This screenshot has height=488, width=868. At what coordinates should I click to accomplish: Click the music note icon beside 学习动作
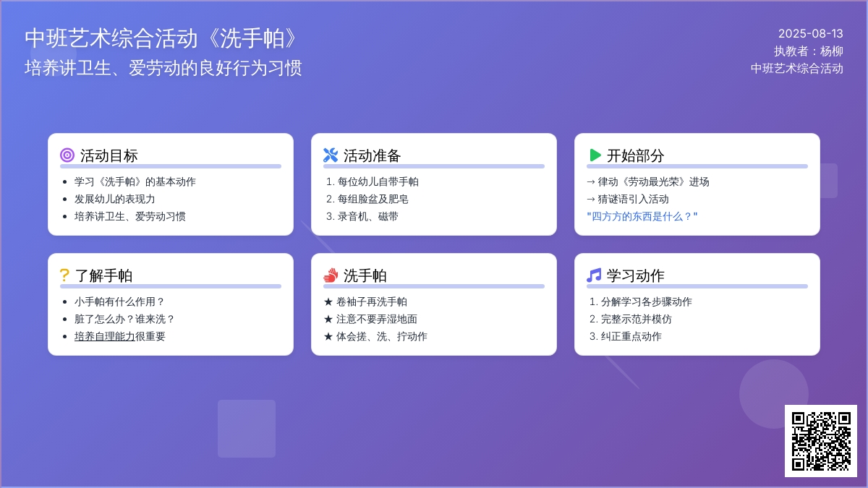pos(594,275)
